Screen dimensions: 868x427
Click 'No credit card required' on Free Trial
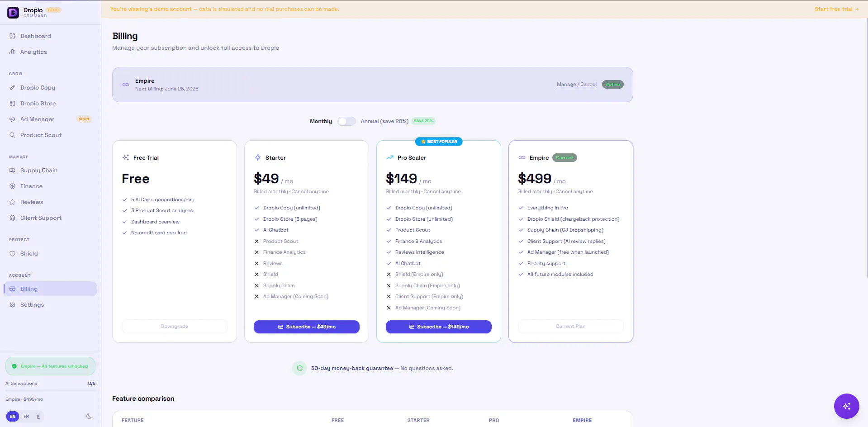click(159, 233)
